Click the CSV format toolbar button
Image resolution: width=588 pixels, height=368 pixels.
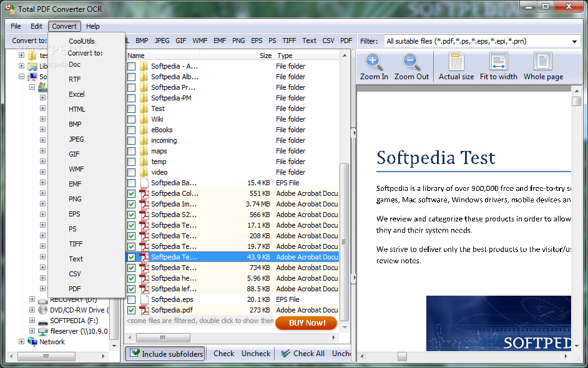[x=328, y=41]
